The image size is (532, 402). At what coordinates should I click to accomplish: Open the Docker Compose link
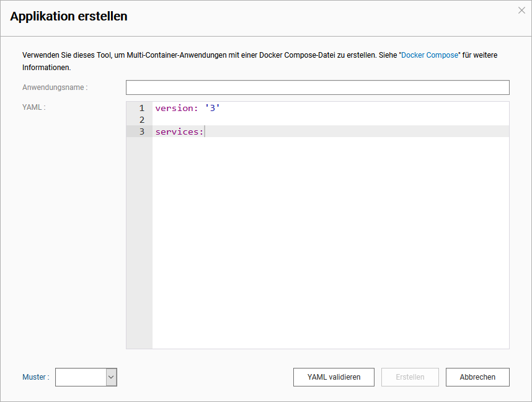430,55
